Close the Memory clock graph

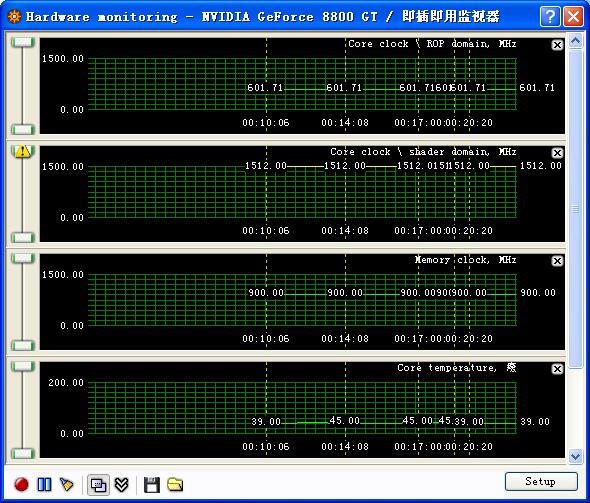pyautogui.click(x=557, y=261)
